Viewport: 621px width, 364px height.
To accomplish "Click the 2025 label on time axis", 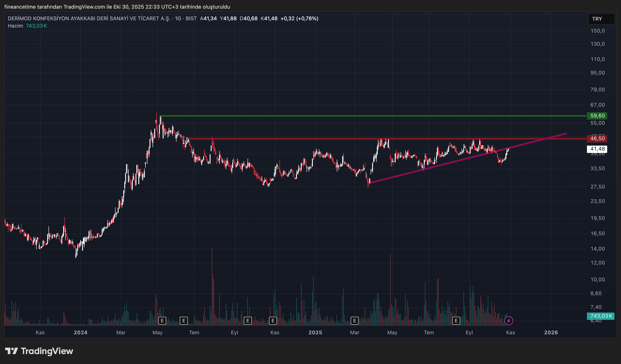I will [x=315, y=333].
